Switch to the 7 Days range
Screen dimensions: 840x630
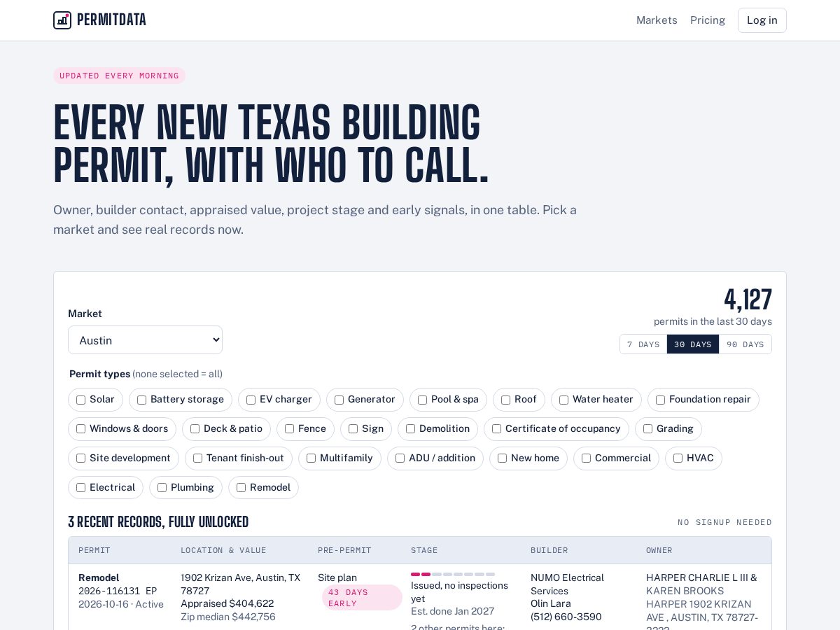643,344
